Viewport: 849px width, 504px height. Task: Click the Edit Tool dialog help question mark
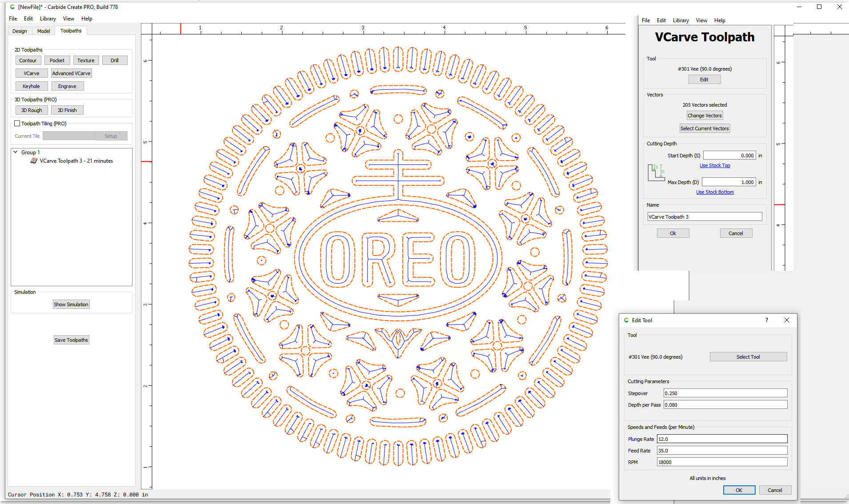point(767,320)
